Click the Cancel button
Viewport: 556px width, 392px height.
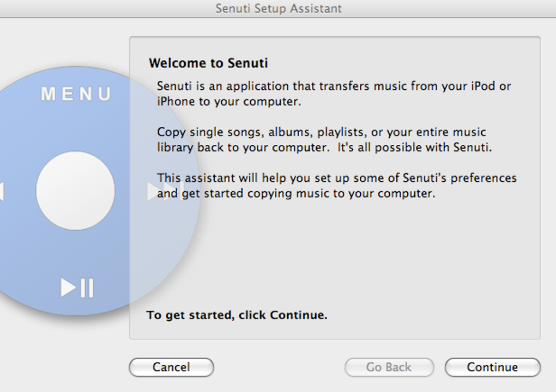[x=171, y=367]
